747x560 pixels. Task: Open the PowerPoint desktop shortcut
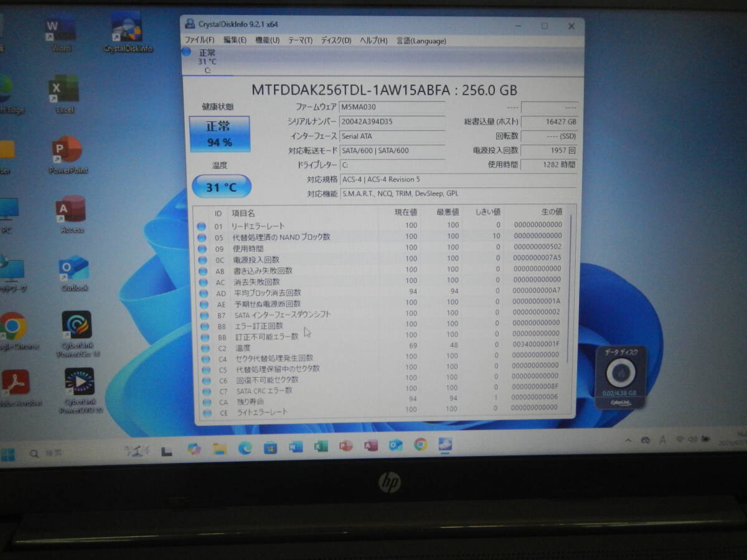point(68,156)
